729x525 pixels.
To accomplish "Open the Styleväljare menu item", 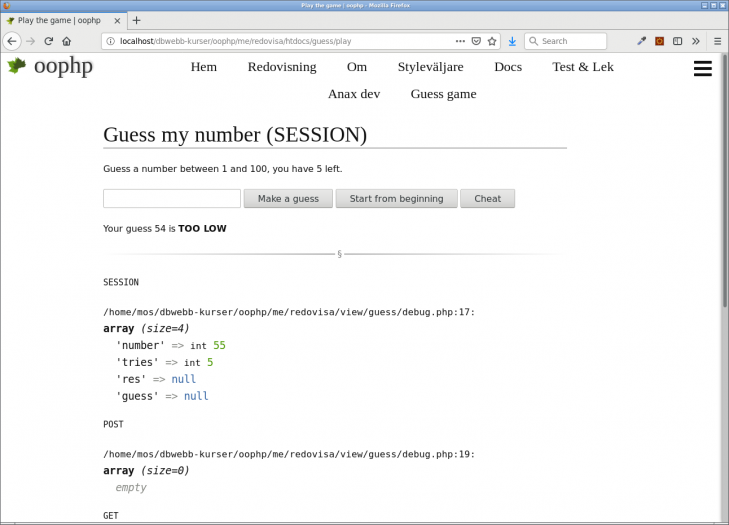I will [431, 67].
